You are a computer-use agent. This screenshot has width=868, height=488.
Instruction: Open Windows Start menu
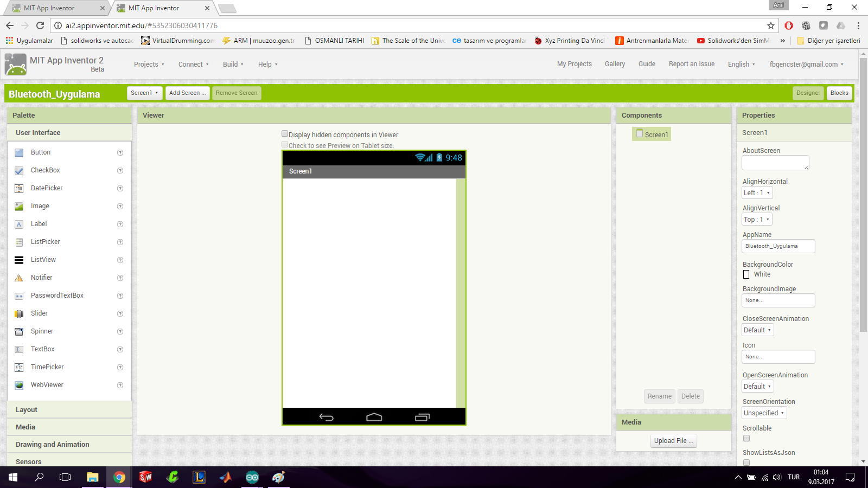pos(13,477)
